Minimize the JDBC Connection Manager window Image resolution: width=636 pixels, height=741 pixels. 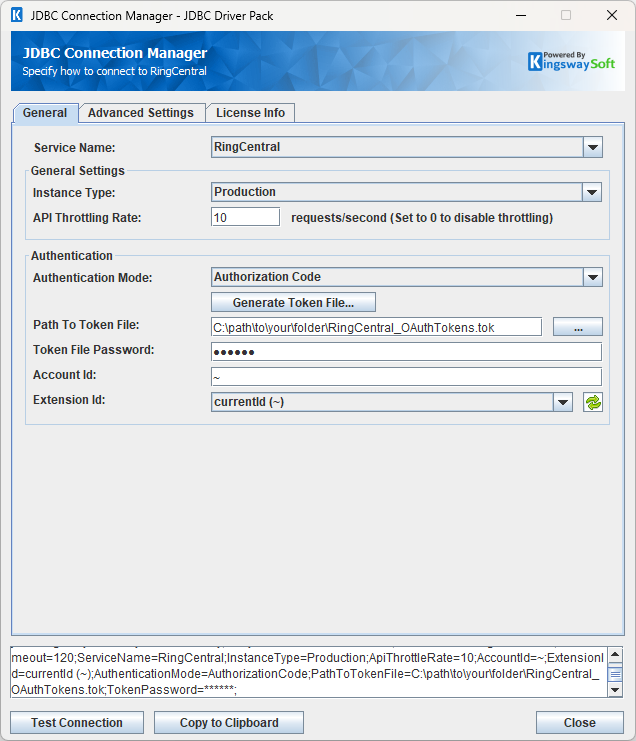click(x=521, y=15)
